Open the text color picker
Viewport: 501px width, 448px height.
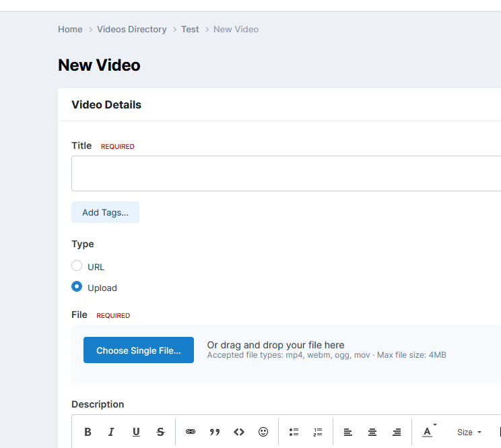coord(428,432)
